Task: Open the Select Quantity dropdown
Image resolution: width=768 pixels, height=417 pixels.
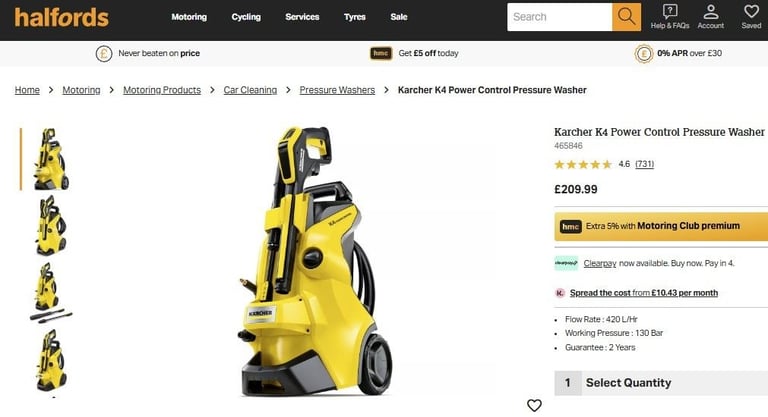Action: point(661,383)
